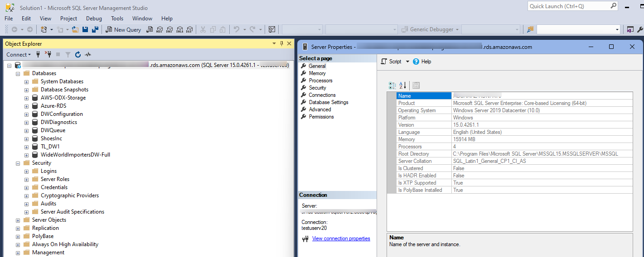The height and width of the screenshot is (257, 644).
Task: Sort properties alphabetically
Action: pos(402,85)
